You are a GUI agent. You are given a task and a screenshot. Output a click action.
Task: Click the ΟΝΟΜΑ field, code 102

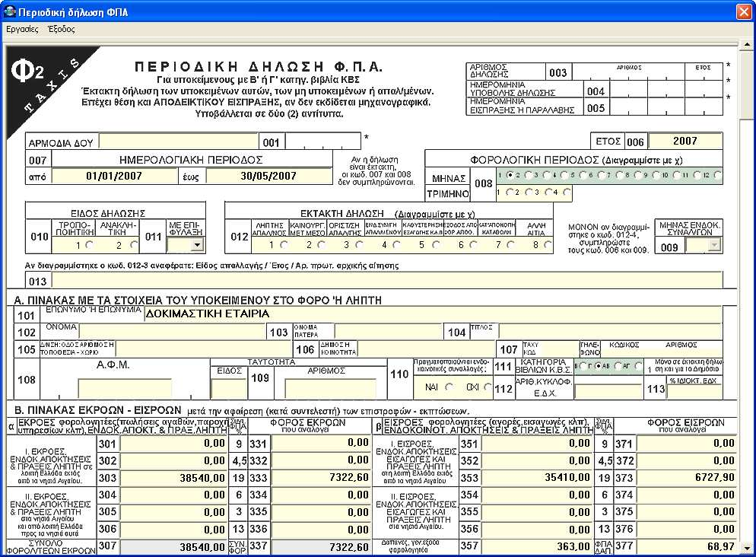(172, 331)
